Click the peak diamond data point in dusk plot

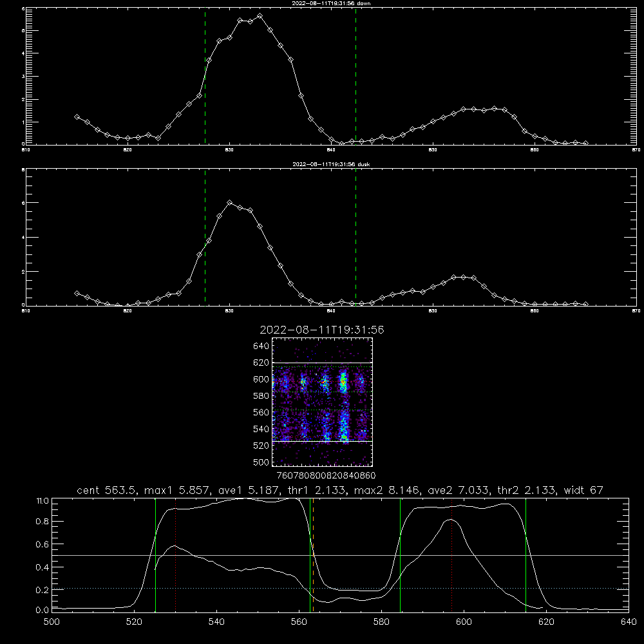(x=230, y=202)
